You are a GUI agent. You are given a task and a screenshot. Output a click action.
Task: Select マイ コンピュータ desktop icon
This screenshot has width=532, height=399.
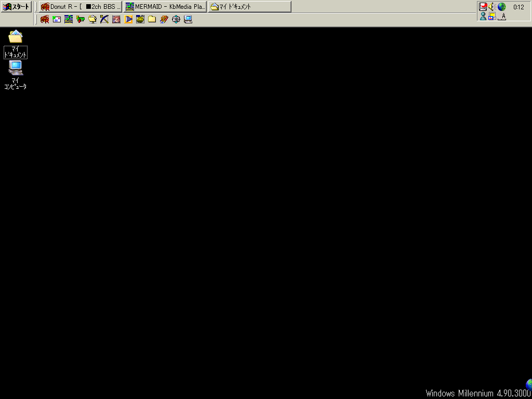coord(16,68)
